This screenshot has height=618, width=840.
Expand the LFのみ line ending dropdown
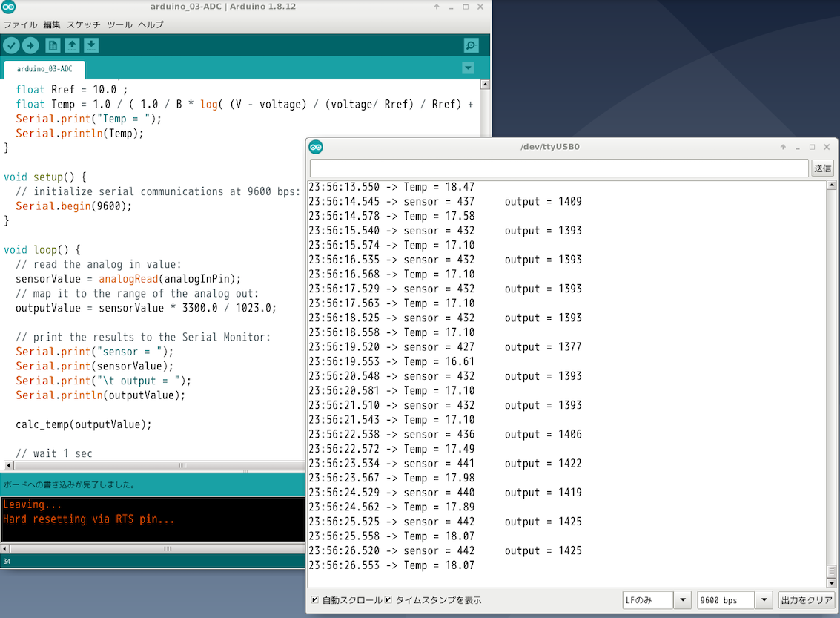[x=683, y=599]
